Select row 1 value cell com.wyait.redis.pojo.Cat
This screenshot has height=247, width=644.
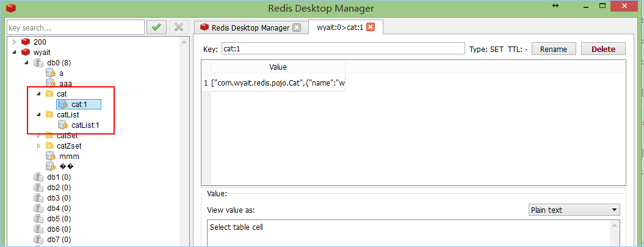278,83
